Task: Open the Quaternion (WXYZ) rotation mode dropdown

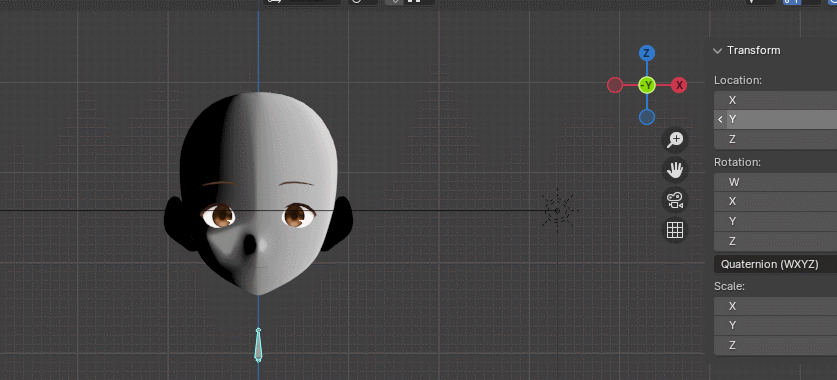Action: pyautogui.click(x=776, y=264)
